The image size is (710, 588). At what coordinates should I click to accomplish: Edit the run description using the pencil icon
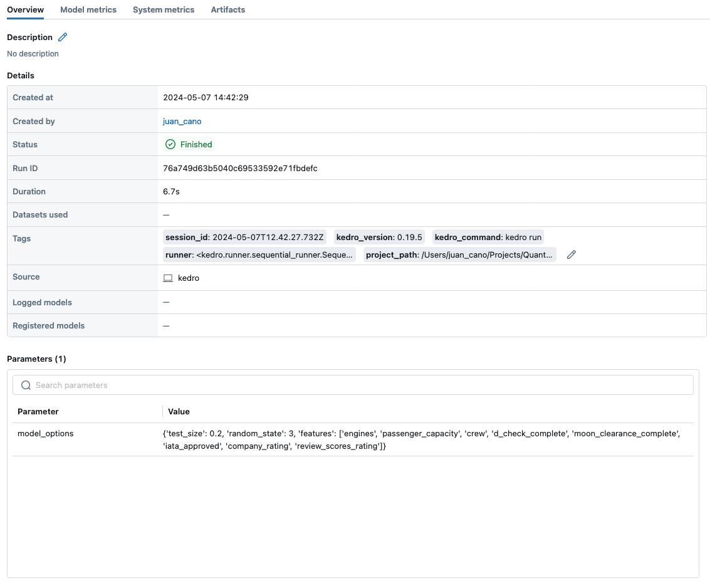62,37
